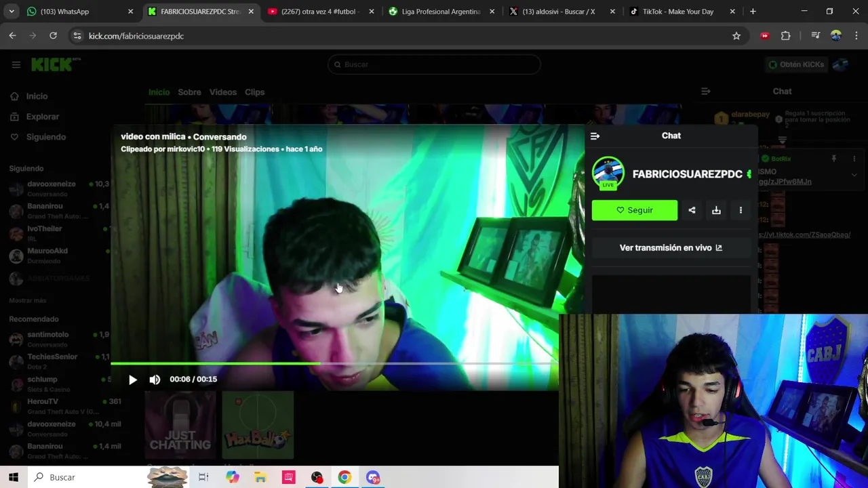
Task: Bookmark this page with the star
Action: (x=736, y=36)
